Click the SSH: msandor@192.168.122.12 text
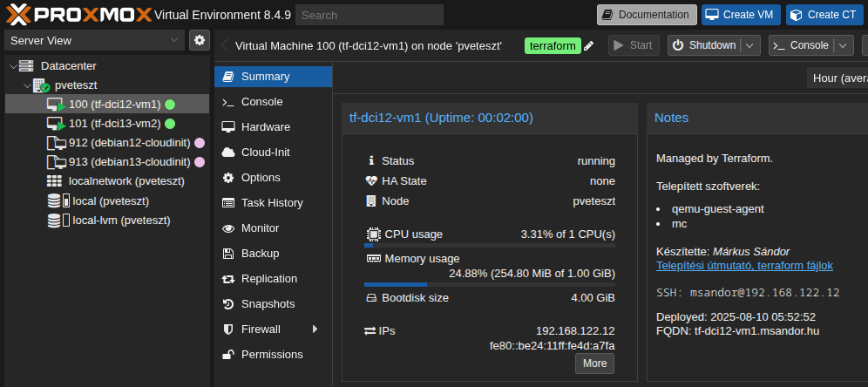 pos(748,293)
